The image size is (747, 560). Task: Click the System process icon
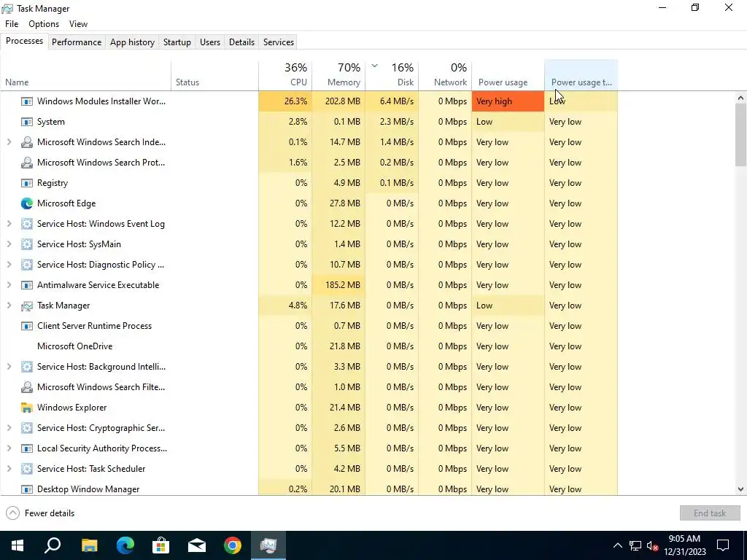click(27, 122)
